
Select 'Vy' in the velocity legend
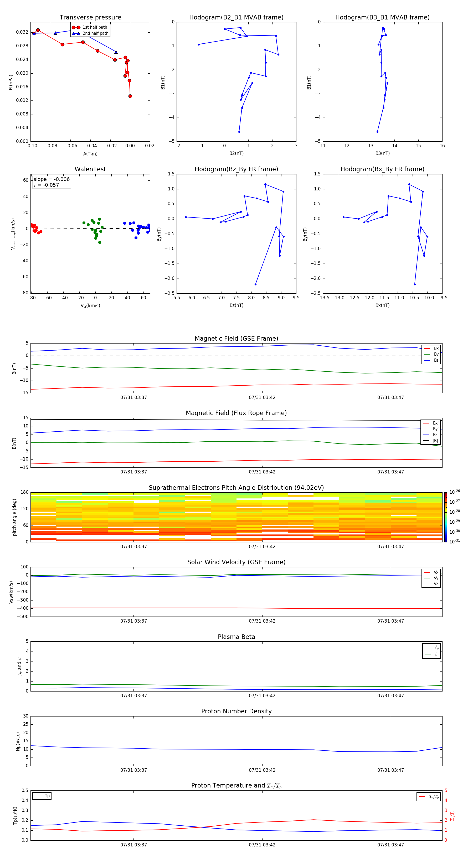(x=431, y=578)
